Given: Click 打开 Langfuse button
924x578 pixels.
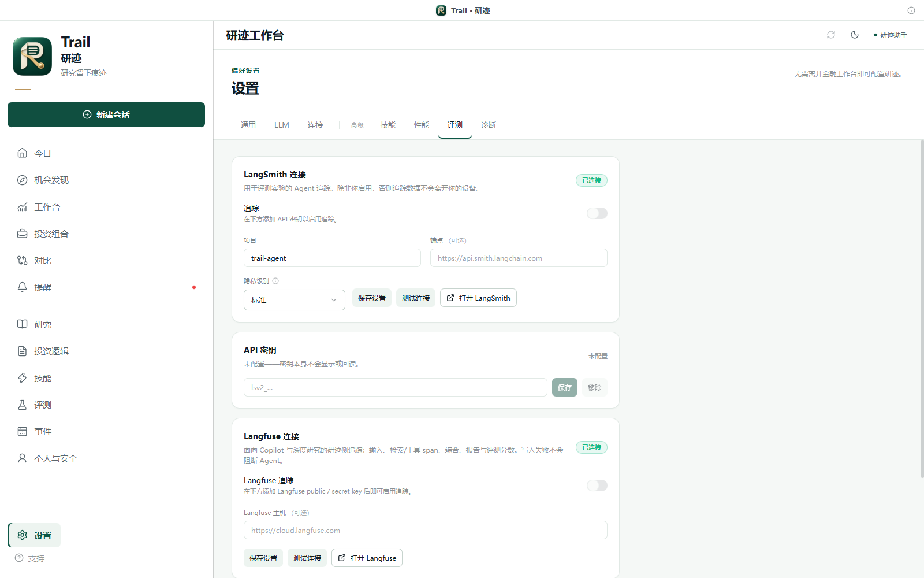Looking at the screenshot, I should (x=367, y=558).
